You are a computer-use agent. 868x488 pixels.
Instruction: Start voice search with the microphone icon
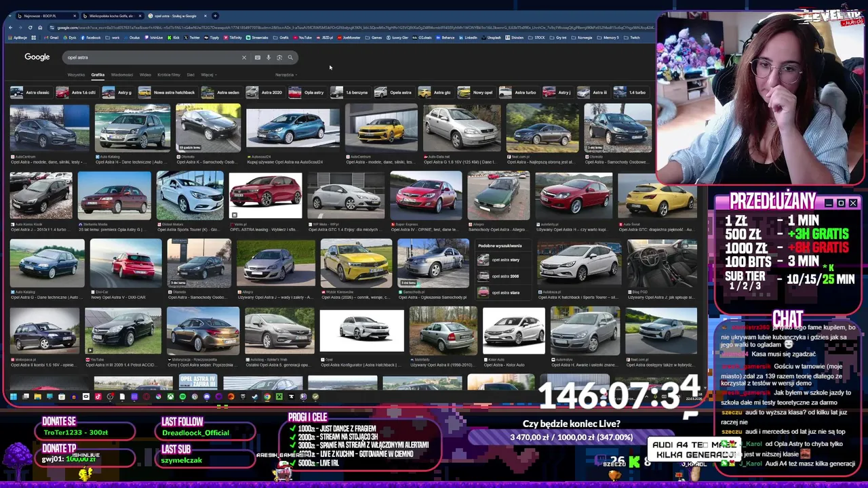click(269, 58)
